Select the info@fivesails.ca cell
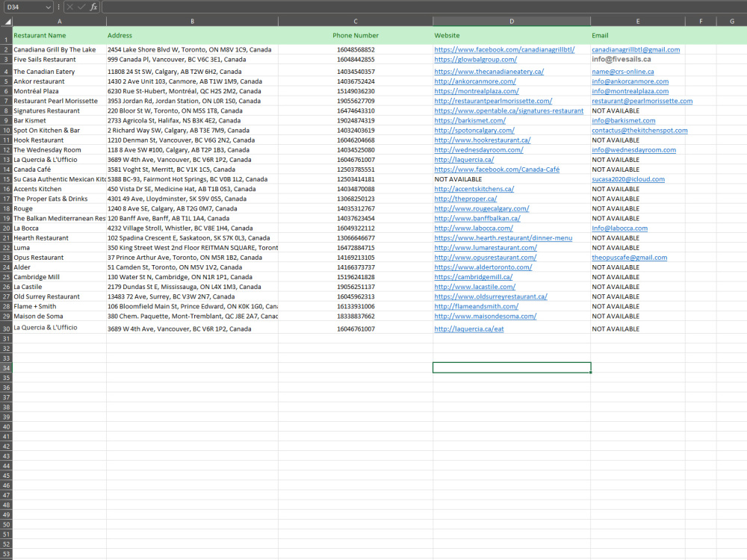The height and width of the screenshot is (560, 747). pos(638,60)
